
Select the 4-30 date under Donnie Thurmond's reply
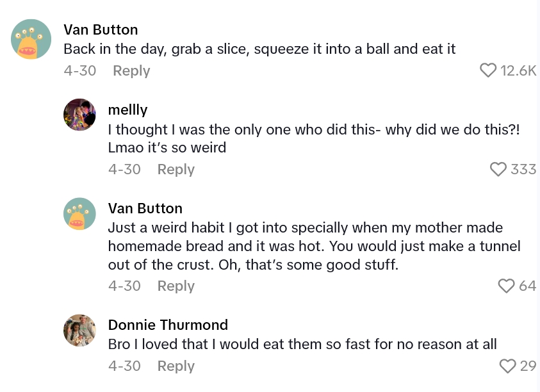(x=124, y=366)
